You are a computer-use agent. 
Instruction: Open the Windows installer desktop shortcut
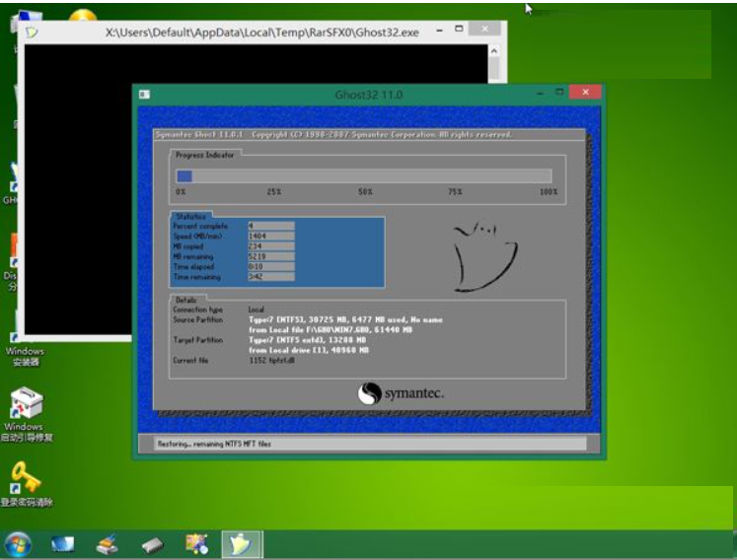coord(25,330)
